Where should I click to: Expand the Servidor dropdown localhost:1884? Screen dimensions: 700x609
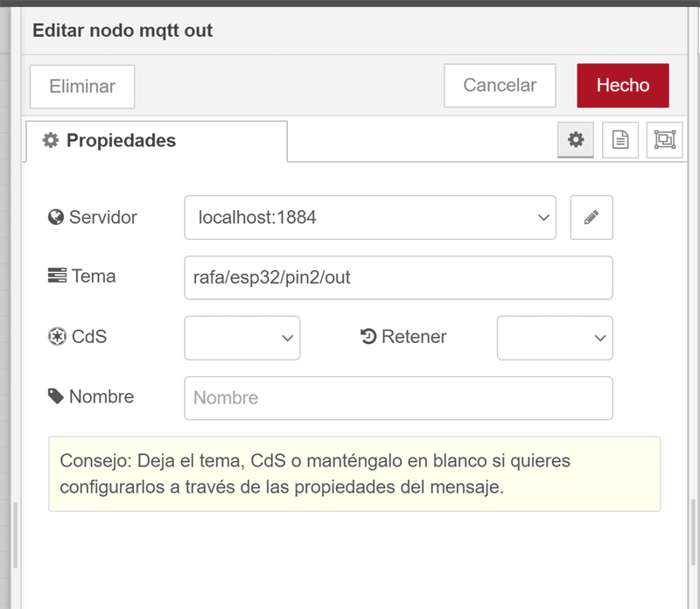coord(370,217)
